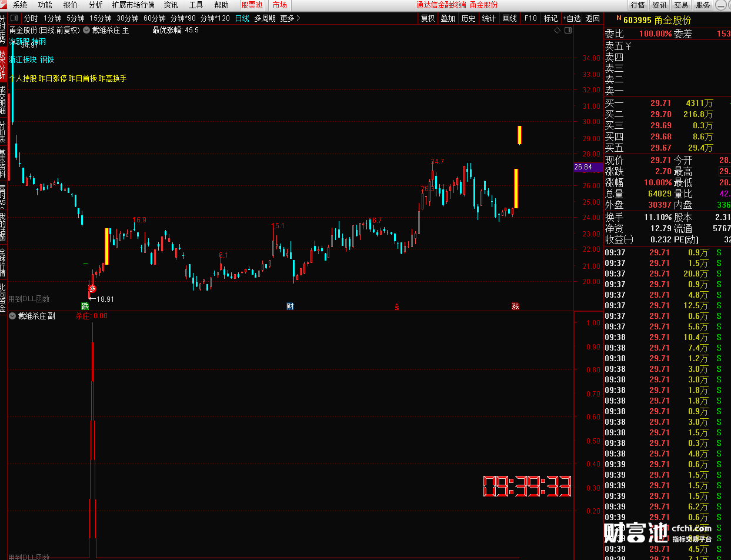The image size is (731, 560).
Task: Click the stock name 甬金股份 in the quote panel
Action: click(673, 19)
